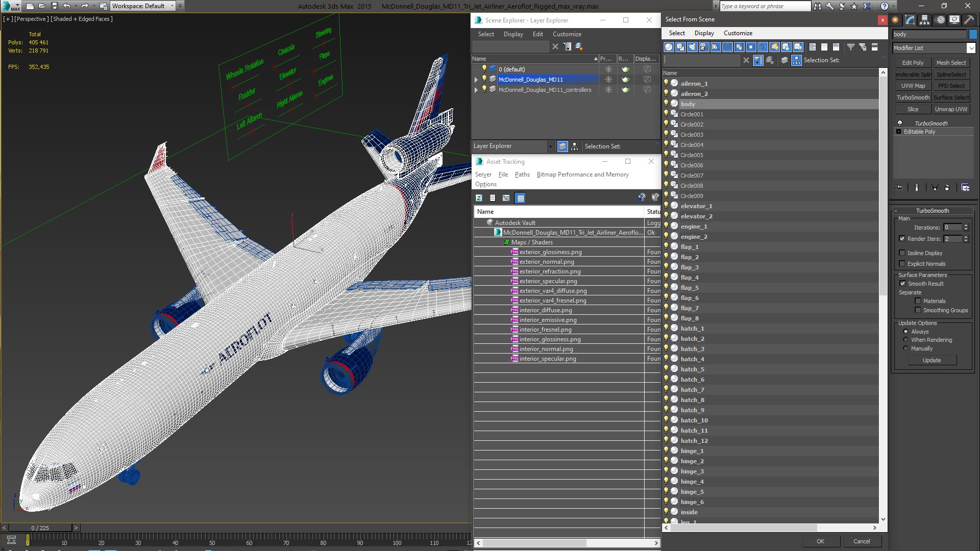This screenshot has height=551, width=980.
Task: Toggle Display Bone Objects filter icon
Action: [762, 47]
